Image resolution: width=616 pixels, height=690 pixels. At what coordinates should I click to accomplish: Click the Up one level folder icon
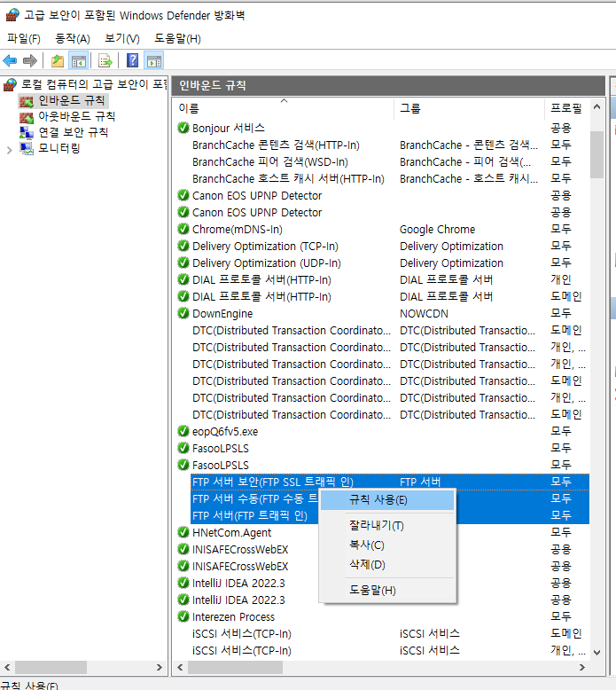57,60
